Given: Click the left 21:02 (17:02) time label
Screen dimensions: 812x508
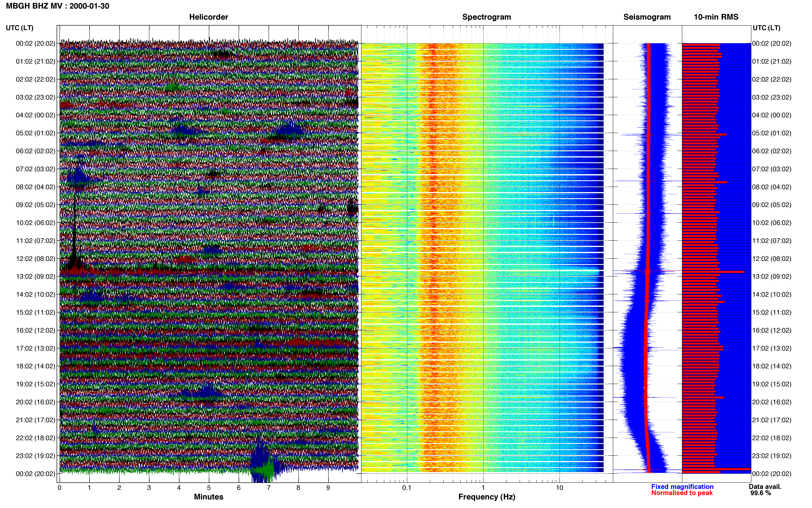Looking at the screenshot, I should pos(35,420).
